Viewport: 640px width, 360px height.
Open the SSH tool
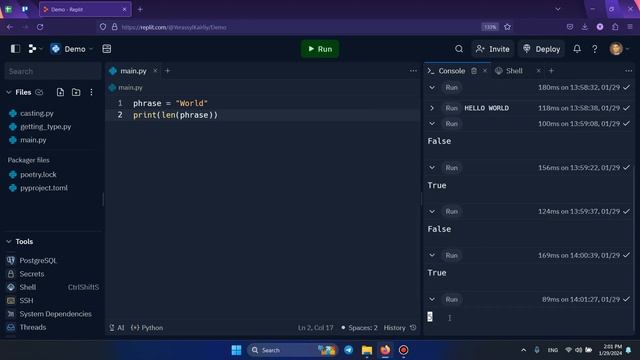tap(26, 301)
